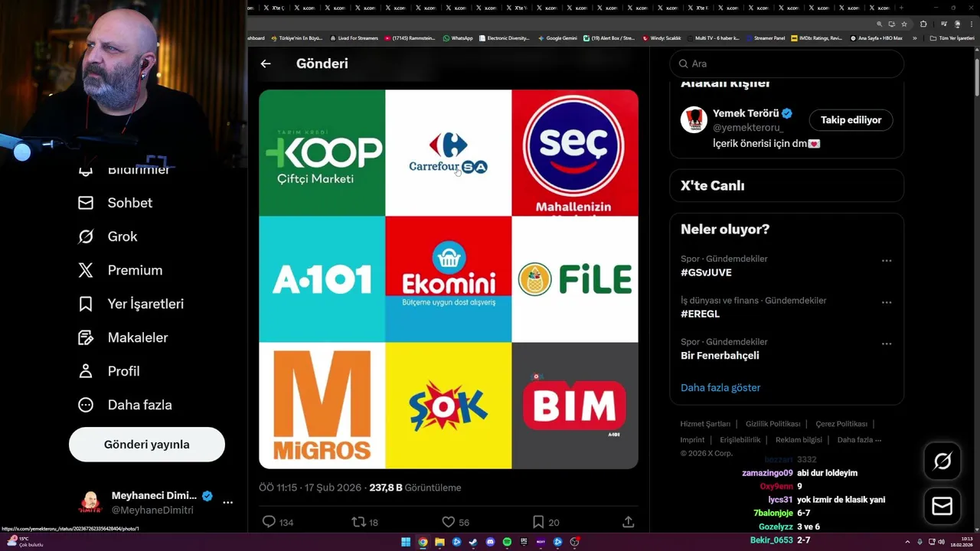Viewport: 980px width, 551px height.
Task: Open the Yemek Terörü profile link
Action: (746, 113)
